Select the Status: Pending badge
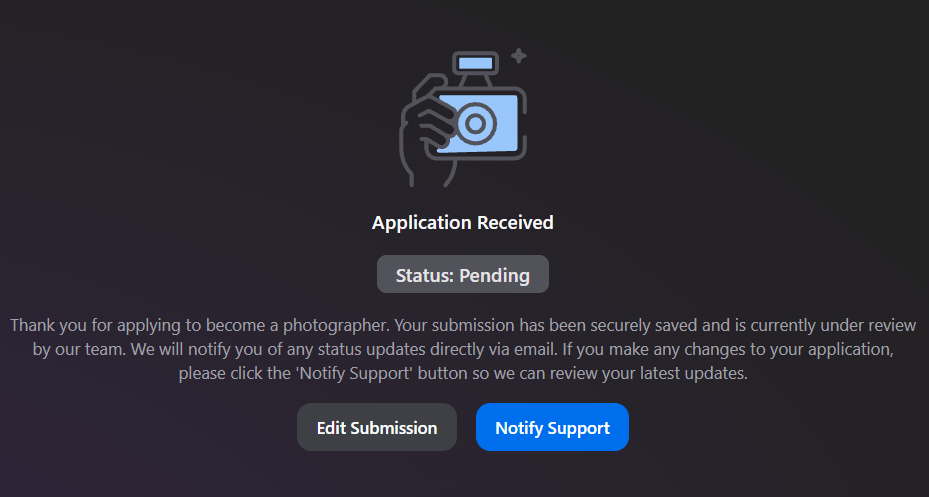Viewport: 929px width, 497px height. click(x=463, y=274)
